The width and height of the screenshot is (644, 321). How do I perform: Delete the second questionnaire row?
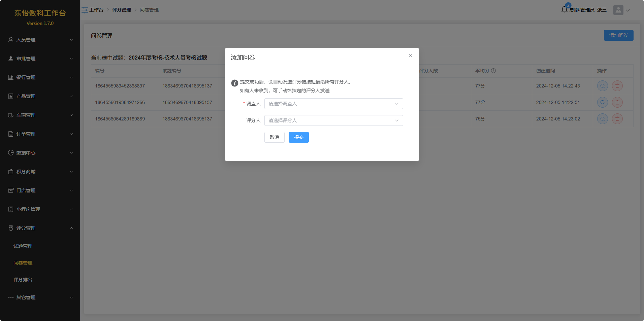point(617,102)
